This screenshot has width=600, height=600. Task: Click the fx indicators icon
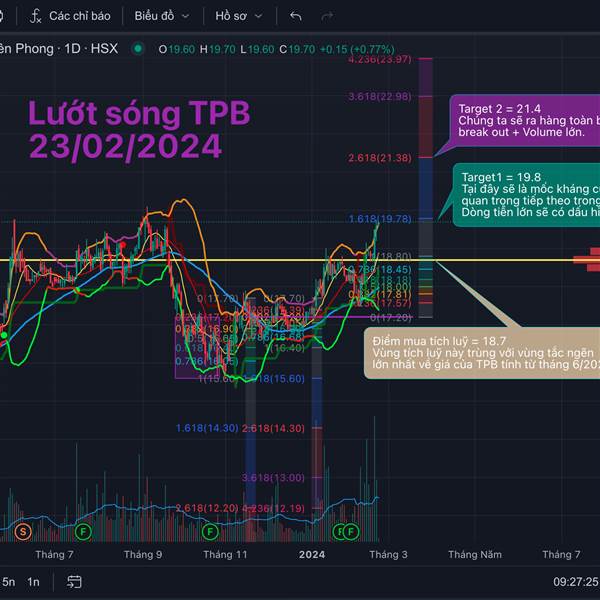[x=35, y=16]
